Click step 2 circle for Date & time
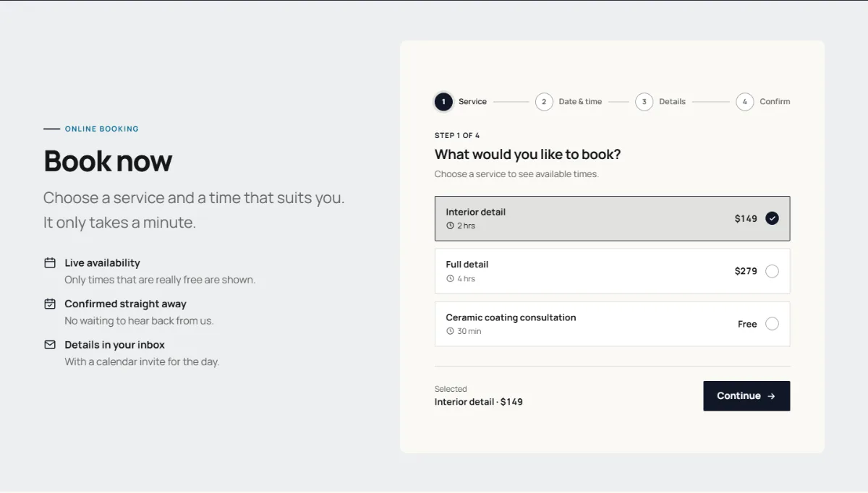 coord(544,102)
